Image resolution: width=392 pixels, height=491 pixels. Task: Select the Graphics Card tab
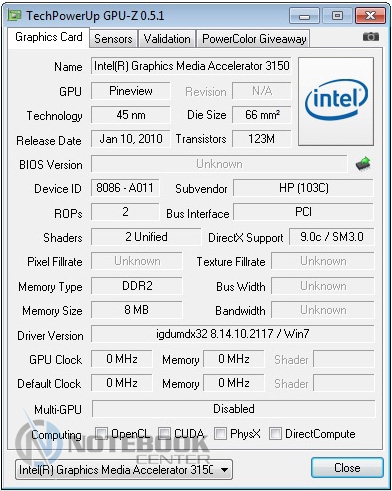(49, 37)
